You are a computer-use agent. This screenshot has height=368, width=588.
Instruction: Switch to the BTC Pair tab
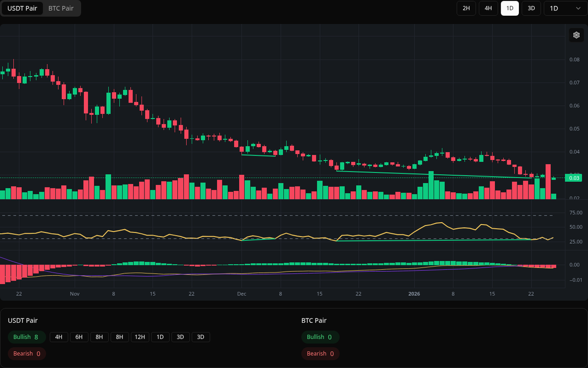[x=60, y=8]
